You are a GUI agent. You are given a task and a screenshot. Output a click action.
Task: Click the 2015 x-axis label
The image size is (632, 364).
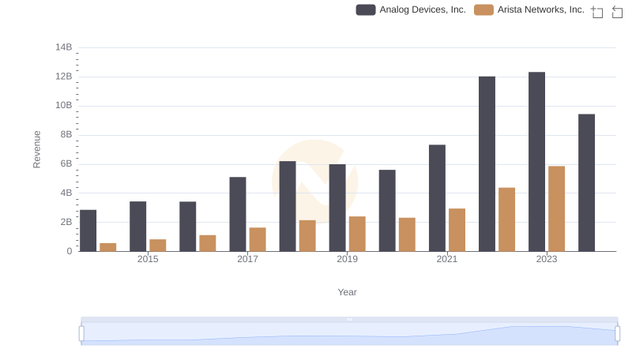148,259
